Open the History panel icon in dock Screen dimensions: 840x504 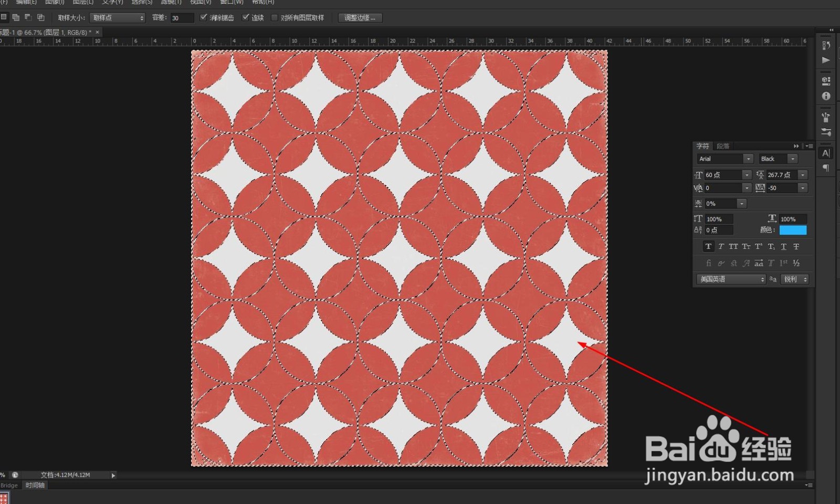click(x=826, y=45)
